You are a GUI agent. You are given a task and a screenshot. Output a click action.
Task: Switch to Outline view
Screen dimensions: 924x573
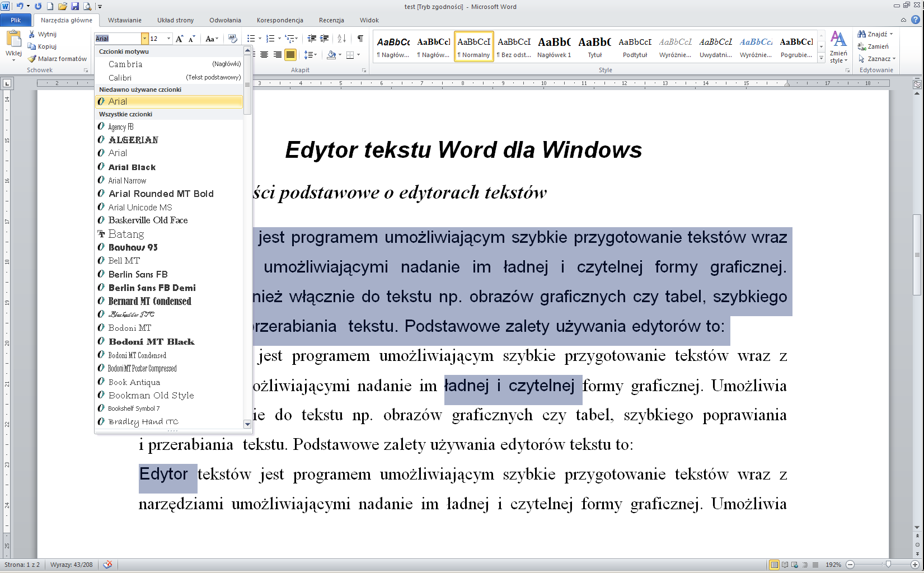click(805, 565)
